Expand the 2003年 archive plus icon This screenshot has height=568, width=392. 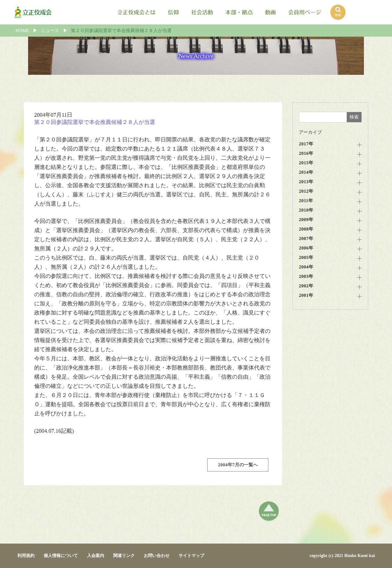click(x=359, y=277)
